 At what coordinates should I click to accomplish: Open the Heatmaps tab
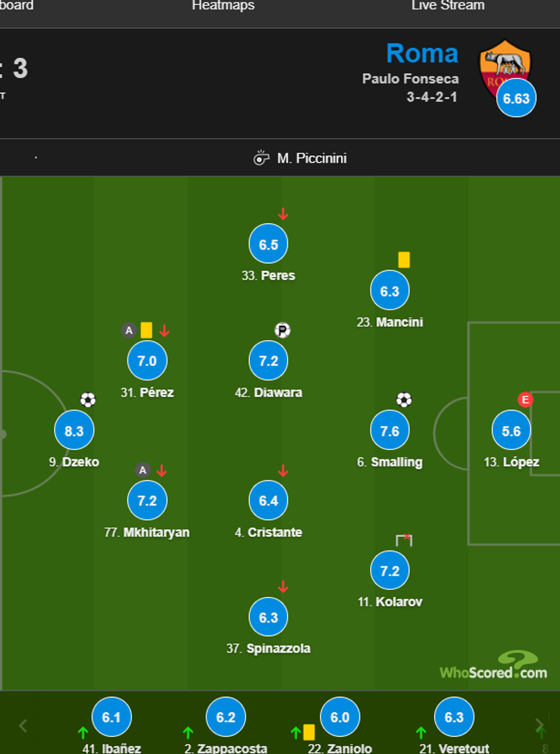(223, 6)
